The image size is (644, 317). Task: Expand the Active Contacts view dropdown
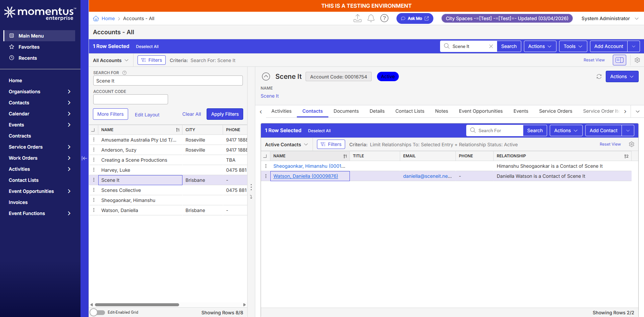click(x=286, y=145)
